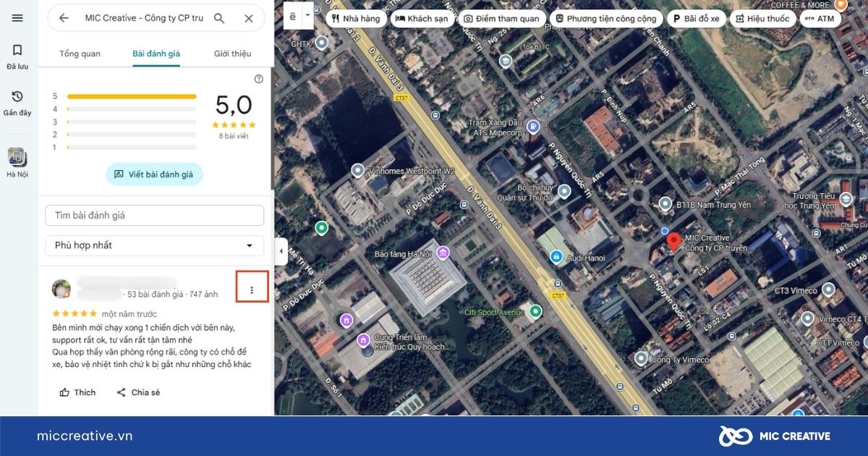Click the Trạm Xăng Dầu ATS Mipecorp marker
868x456 pixels.
533,127
